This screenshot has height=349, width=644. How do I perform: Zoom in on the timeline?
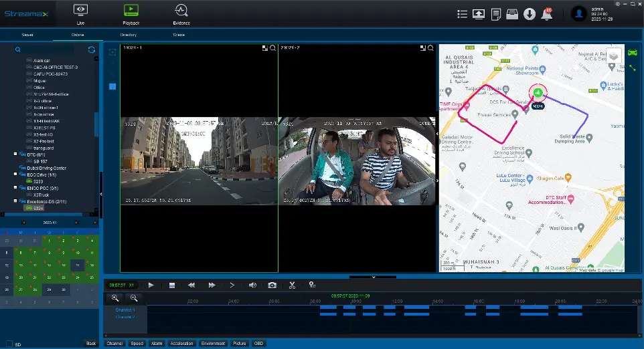pos(116,298)
